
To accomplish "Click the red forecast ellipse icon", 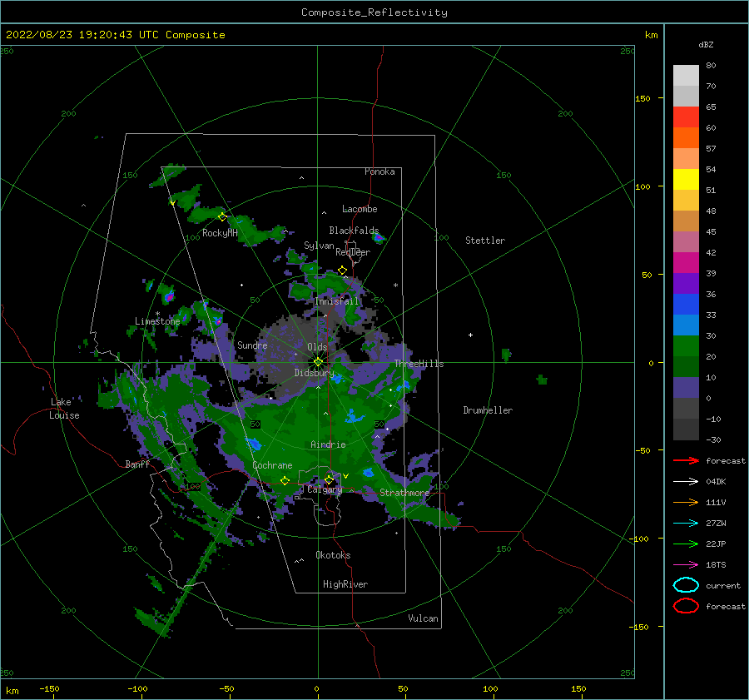I will point(686,606).
